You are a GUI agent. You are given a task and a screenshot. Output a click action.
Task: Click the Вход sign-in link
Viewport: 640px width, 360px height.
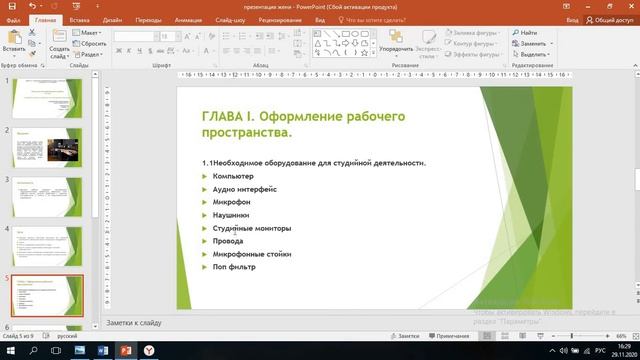[572, 20]
